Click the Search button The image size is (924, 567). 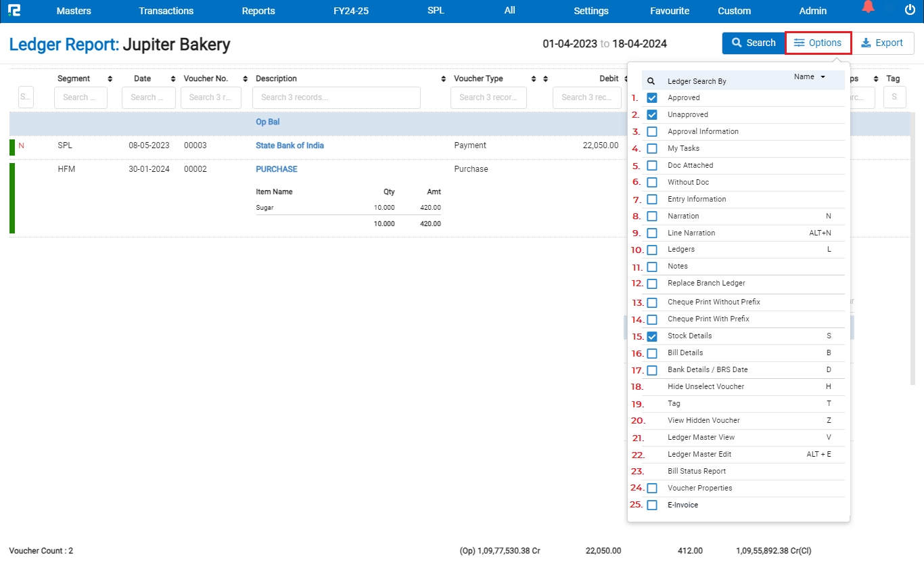click(753, 43)
